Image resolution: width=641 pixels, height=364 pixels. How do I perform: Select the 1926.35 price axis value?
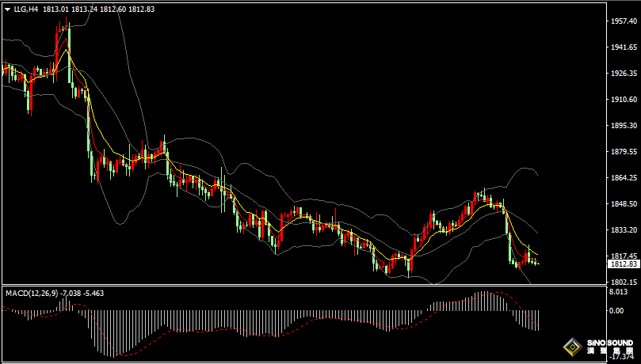coord(623,73)
